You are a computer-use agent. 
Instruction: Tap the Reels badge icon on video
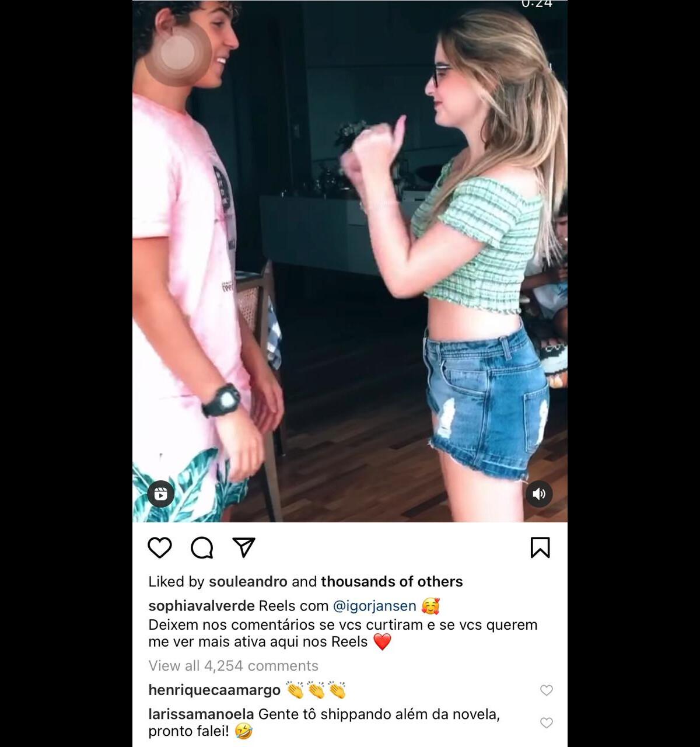160,494
